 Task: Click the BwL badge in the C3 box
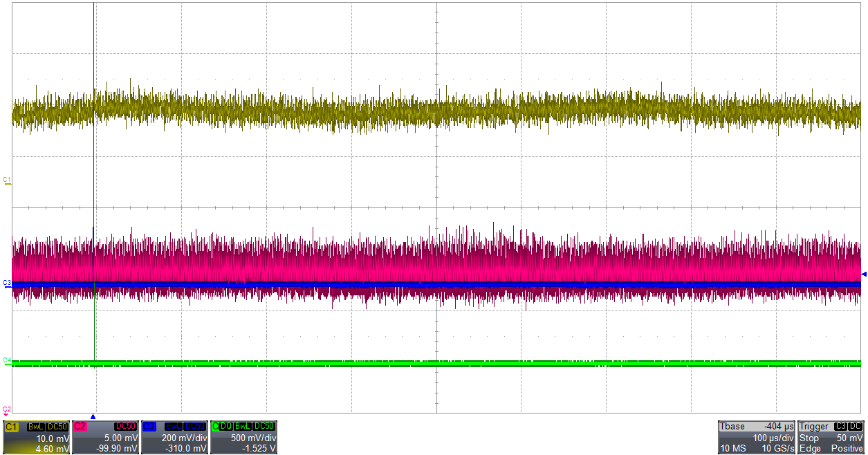pyautogui.click(x=174, y=427)
